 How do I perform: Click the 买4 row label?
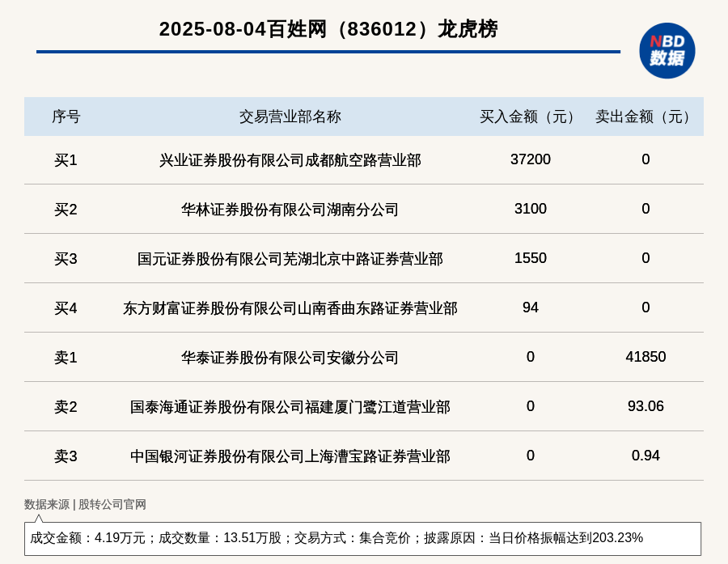[66, 308]
